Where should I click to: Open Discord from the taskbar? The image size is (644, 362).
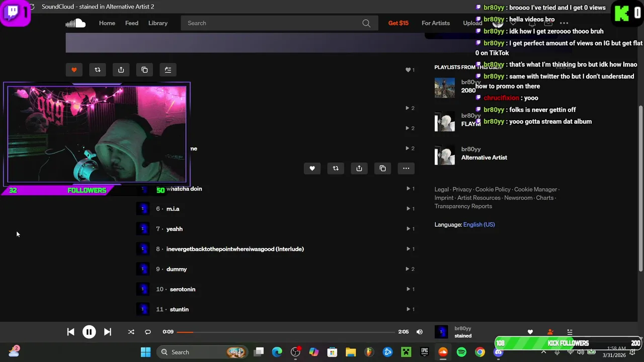pyautogui.click(x=498, y=352)
